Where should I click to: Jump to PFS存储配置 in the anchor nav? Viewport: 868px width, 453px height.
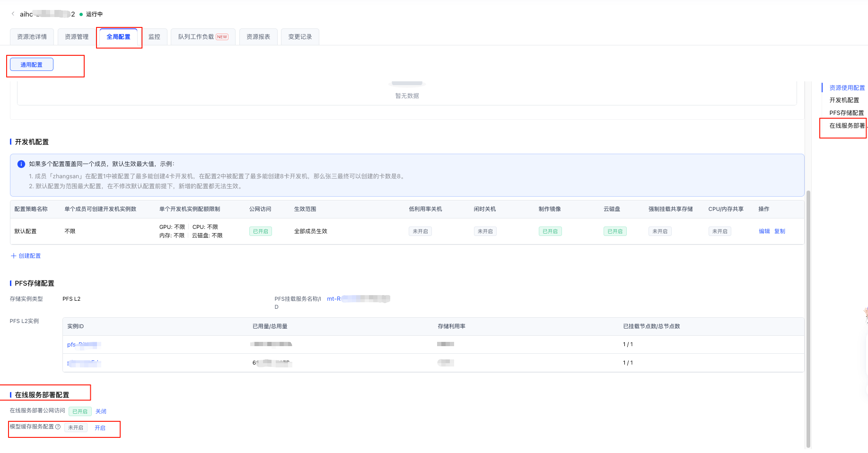[x=846, y=113]
